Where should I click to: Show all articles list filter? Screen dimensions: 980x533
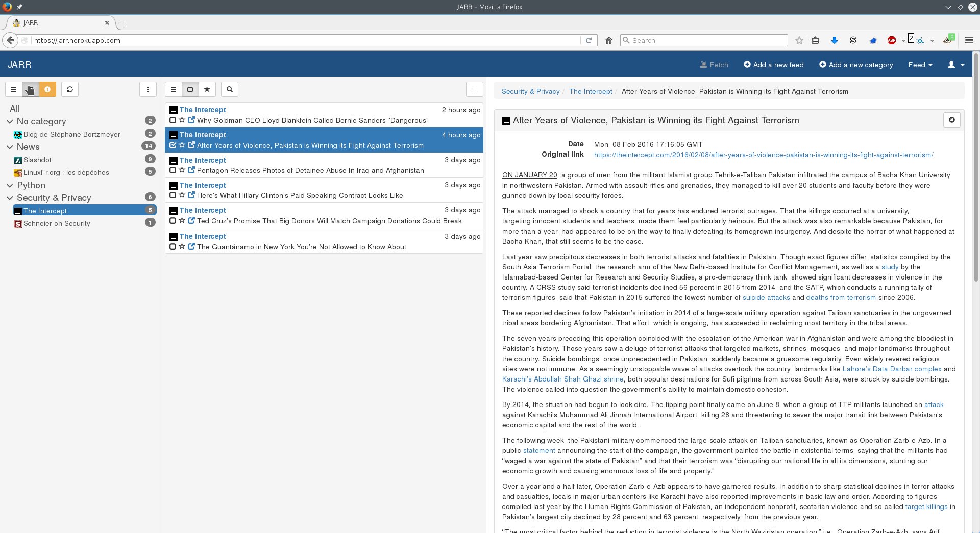point(174,89)
